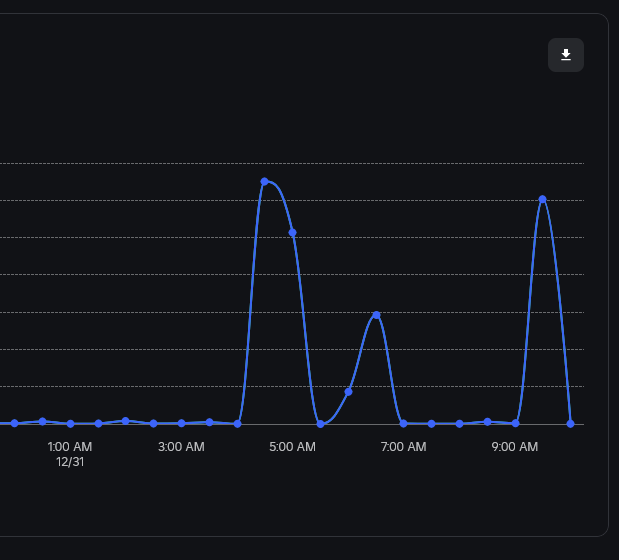Click the "7:00 AM" axis label
The width and height of the screenshot is (619, 560).
[403, 447]
